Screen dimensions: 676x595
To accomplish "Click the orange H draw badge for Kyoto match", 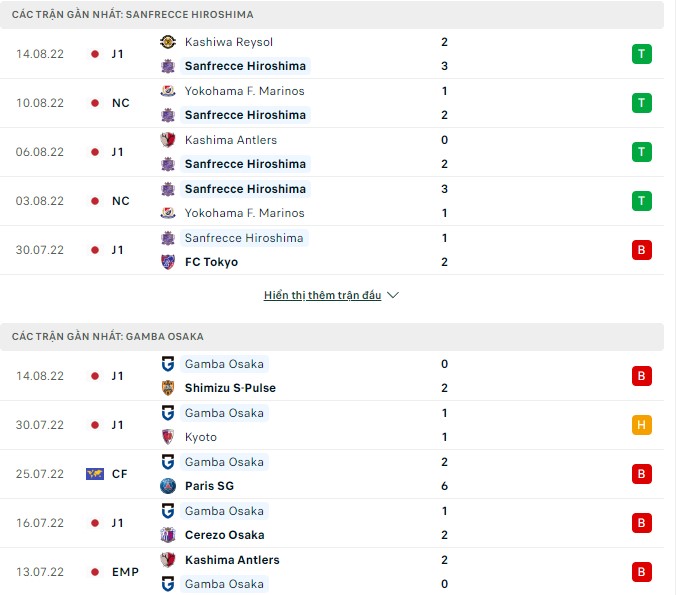I will [641, 425].
